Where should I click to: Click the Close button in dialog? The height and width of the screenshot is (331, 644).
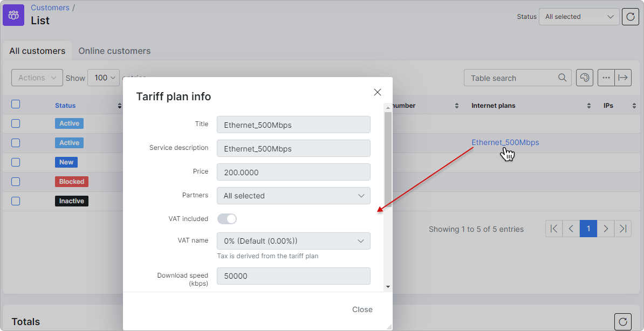[362, 309]
